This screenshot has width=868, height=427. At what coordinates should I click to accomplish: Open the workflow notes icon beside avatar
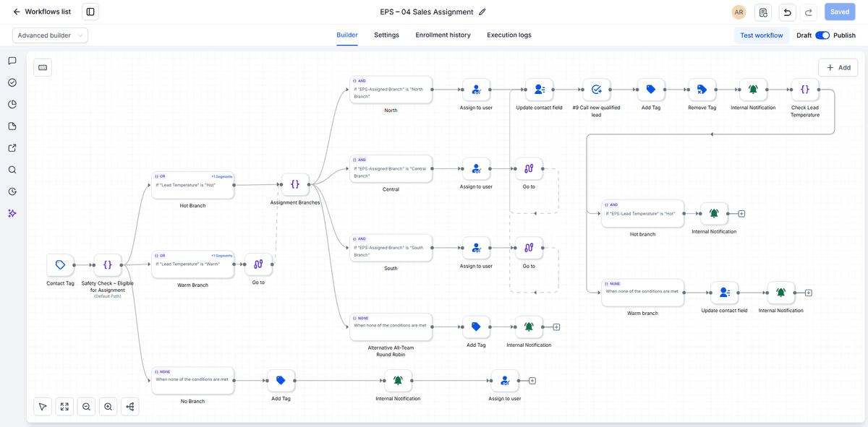763,12
